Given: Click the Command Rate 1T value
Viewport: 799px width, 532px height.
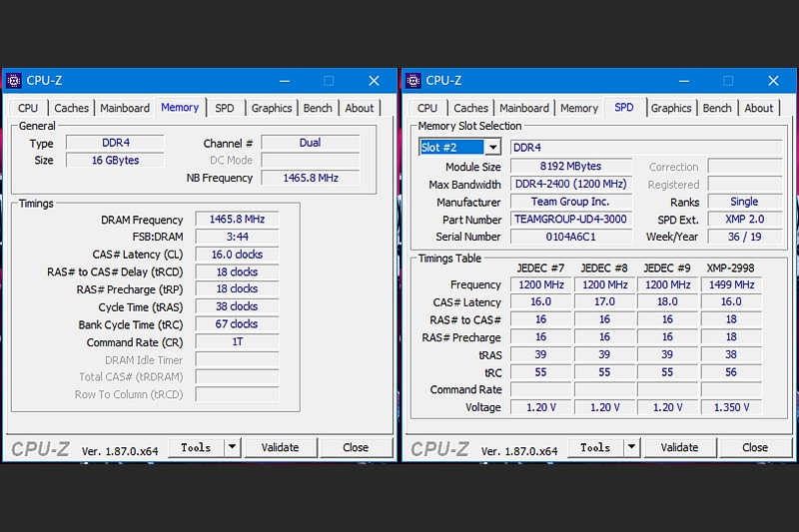Looking at the screenshot, I should (x=237, y=342).
